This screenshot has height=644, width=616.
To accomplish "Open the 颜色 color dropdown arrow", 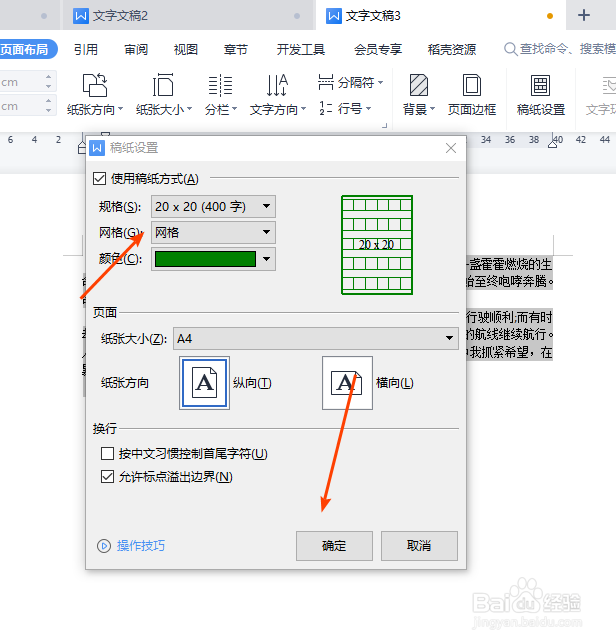I will [267, 259].
